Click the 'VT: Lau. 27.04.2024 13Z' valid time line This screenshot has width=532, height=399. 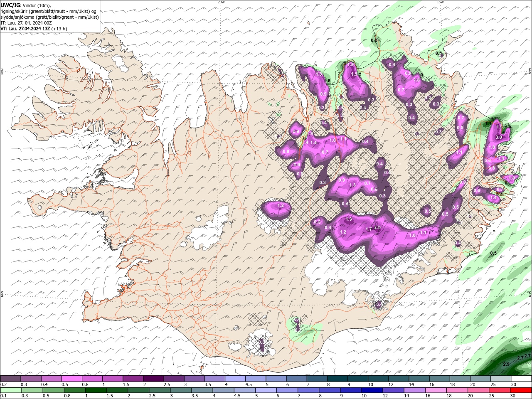point(34,29)
